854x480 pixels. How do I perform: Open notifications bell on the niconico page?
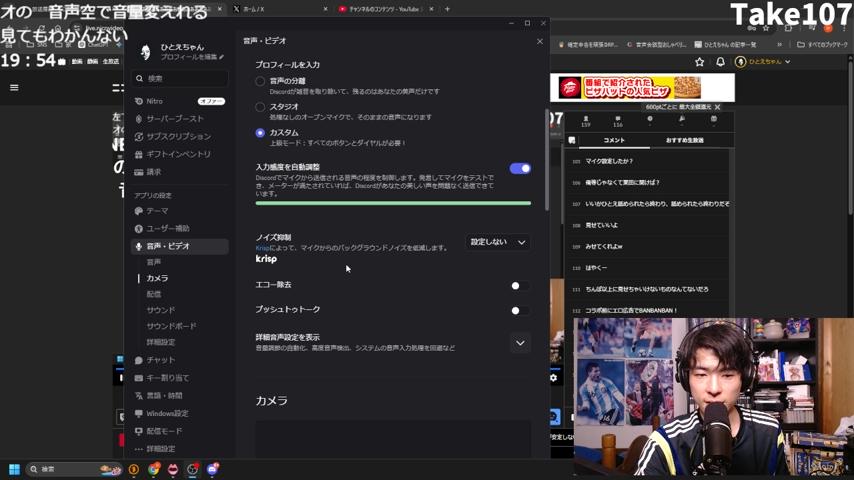(720, 62)
